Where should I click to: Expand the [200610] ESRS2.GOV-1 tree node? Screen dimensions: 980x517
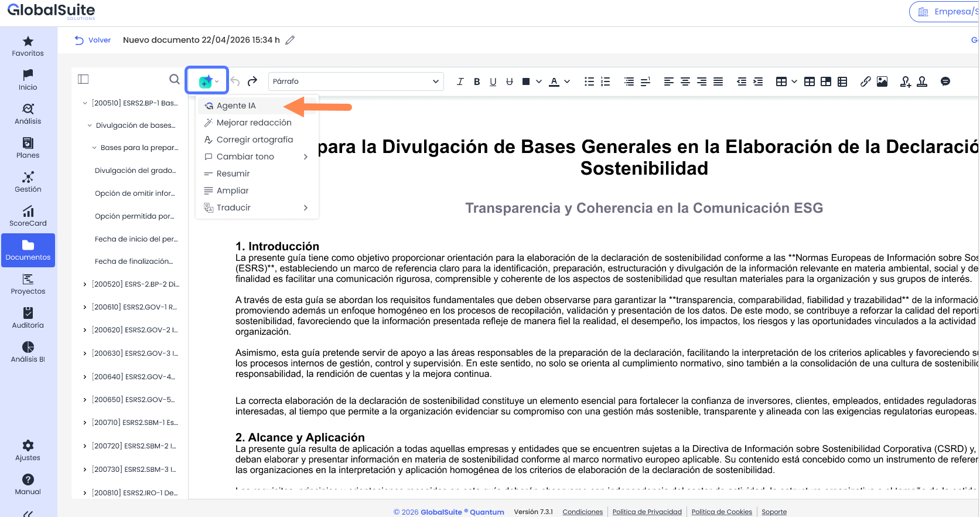(85, 307)
